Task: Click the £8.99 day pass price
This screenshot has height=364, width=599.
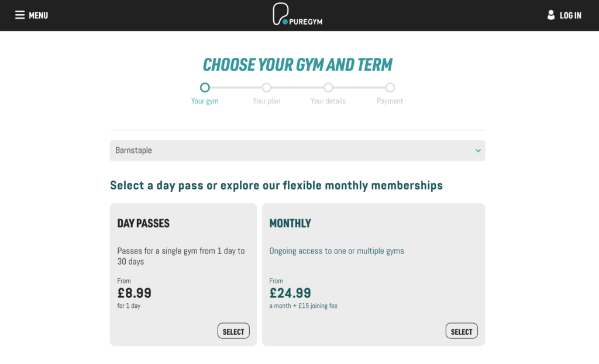Action: 135,293
